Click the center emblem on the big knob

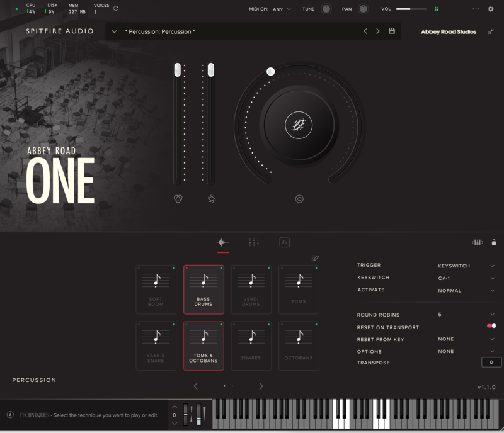coord(299,125)
